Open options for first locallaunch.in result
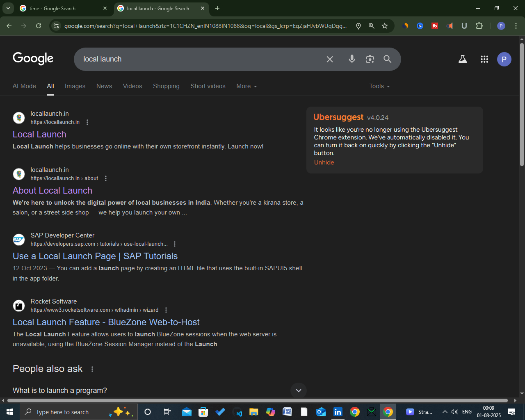Image resolution: width=525 pixels, height=420 pixels. click(x=87, y=122)
